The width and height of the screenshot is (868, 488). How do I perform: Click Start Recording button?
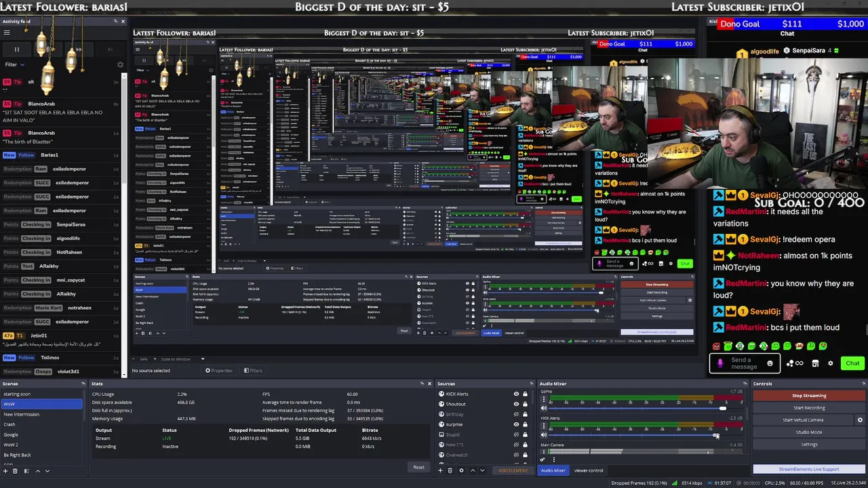809,407
